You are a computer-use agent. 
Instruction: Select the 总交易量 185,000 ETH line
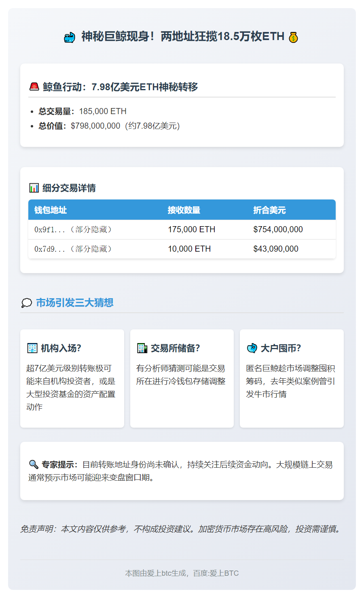click(x=83, y=111)
